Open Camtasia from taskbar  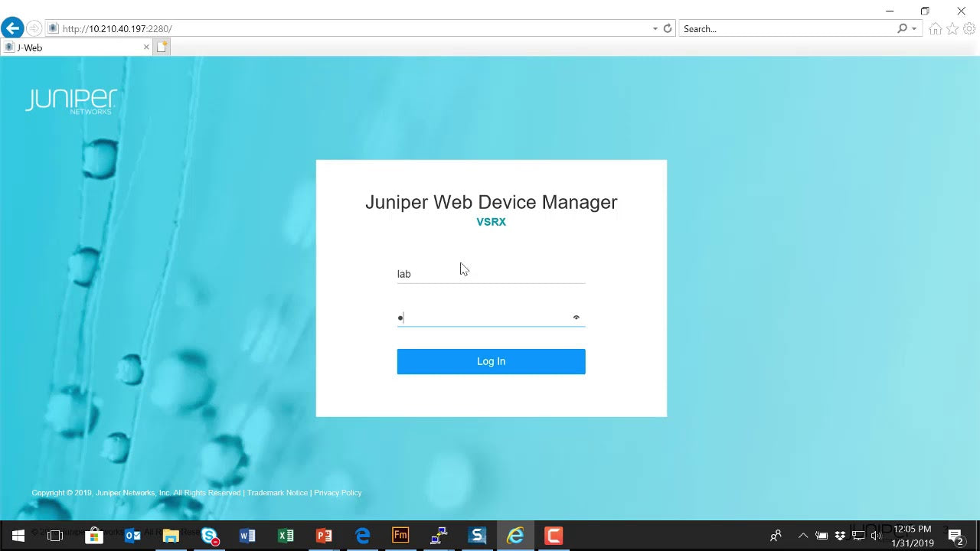[554, 536]
